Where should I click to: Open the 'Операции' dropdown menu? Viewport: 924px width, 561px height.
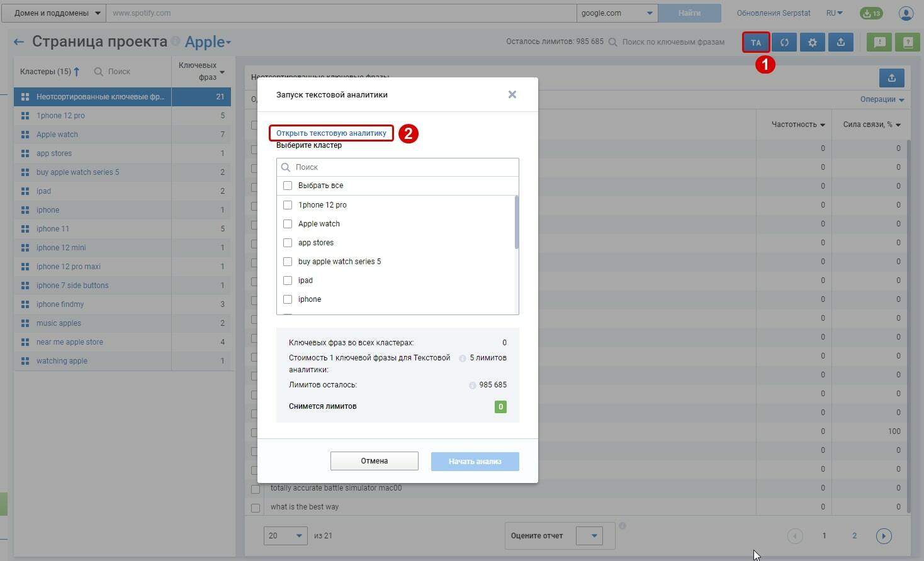882,99
